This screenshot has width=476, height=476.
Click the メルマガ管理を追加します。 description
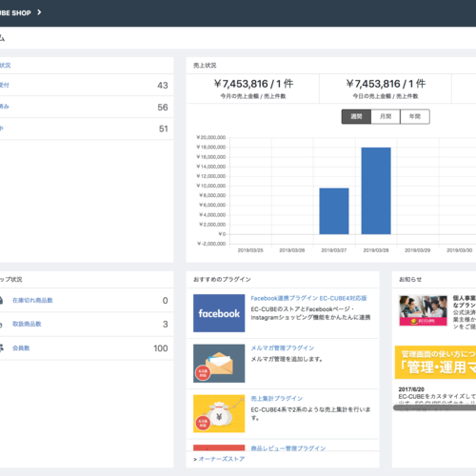[287, 359]
